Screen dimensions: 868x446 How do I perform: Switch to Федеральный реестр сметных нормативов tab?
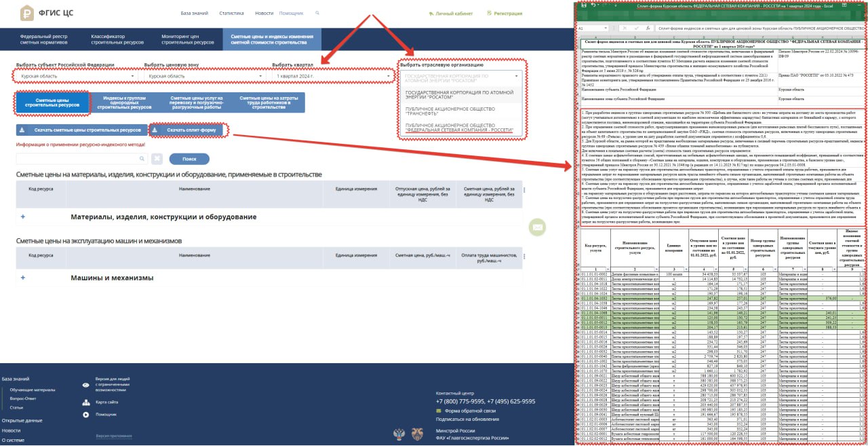(44, 39)
